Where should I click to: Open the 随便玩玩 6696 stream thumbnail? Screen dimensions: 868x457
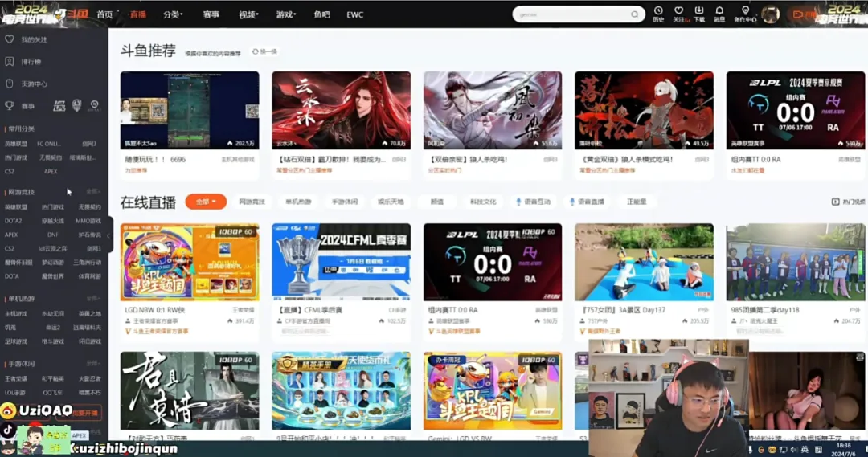(190, 110)
